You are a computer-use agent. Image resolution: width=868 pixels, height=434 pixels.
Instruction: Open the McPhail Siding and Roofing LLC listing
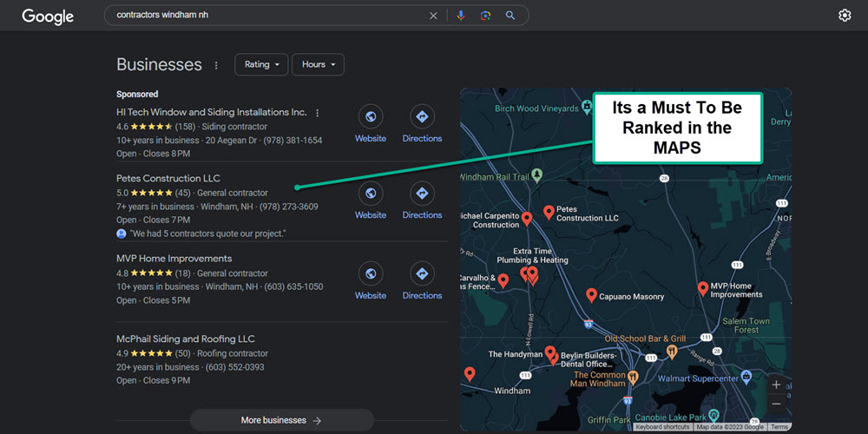pyautogui.click(x=186, y=339)
